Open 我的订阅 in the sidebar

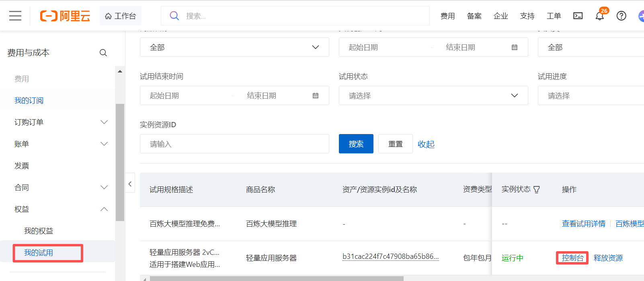point(29,101)
